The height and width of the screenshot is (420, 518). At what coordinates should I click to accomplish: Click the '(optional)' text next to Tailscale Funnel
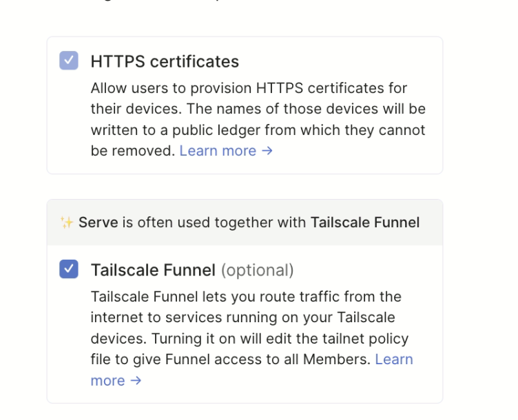[x=257, y=270]
